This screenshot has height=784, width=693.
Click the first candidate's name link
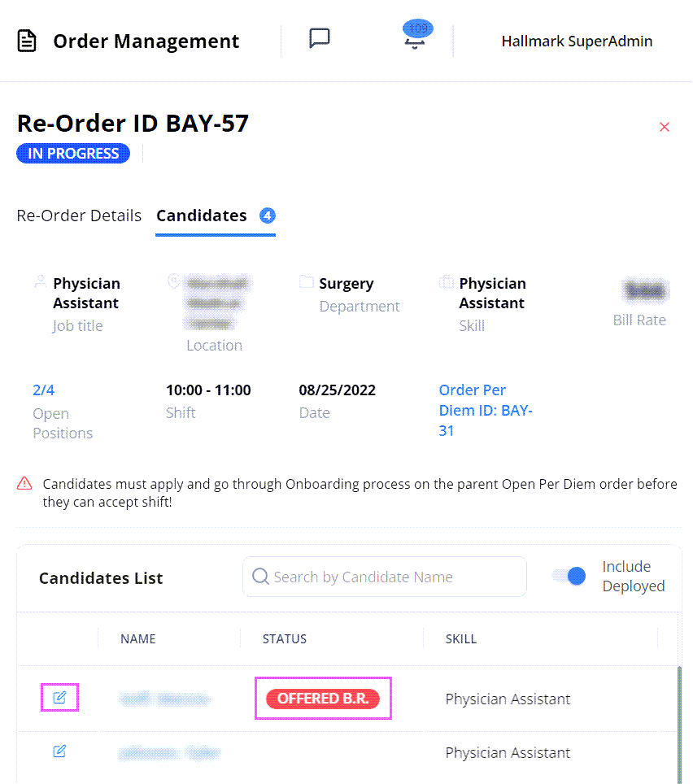(164, 699)
